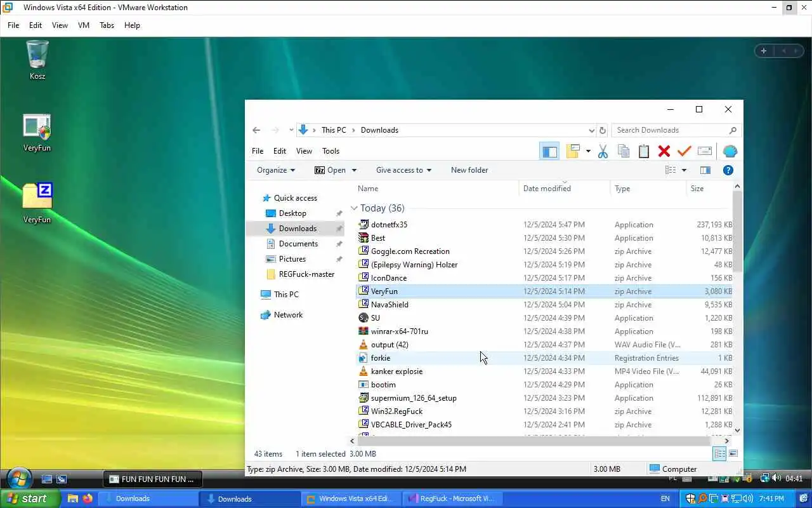This screenshot has height=508, width=812.
Task: Click 'RegFuck - Microsoft Vi...' taskbar button
Action: pyautogui.click(x=452, y=498)
